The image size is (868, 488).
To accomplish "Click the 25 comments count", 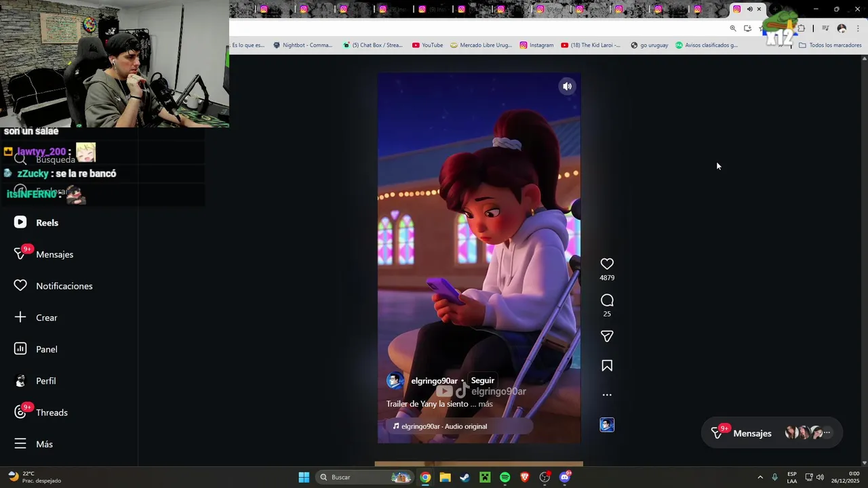I will (x=607, y=314).
